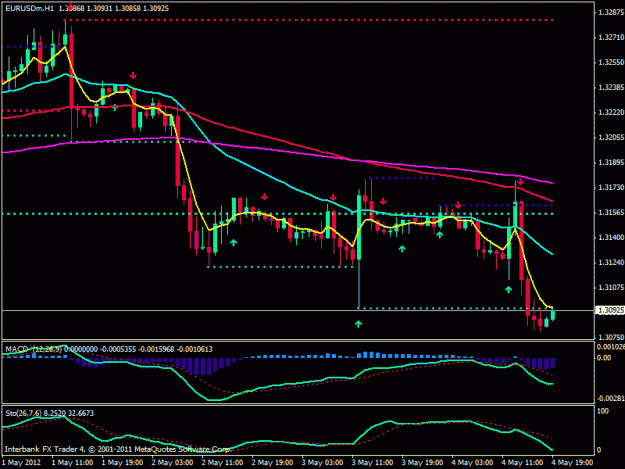Click the 2 May 19:00 time label
Image resolution: width=625 pixels, height=469 pixels.
tap(272, 463)
